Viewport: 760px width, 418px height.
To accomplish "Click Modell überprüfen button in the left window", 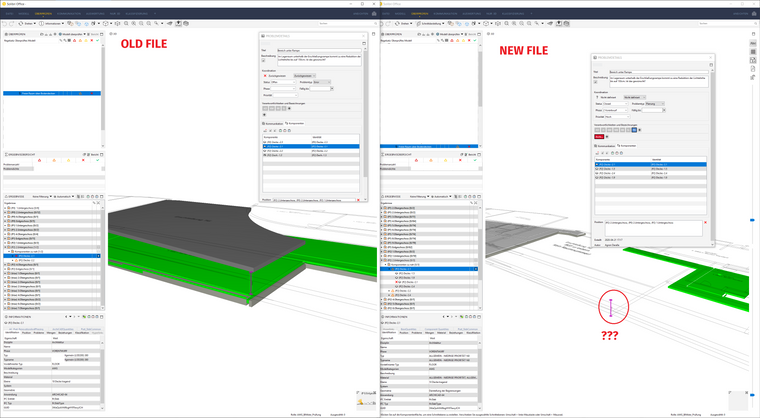I will pyautogui.click(x=72, y=34).
